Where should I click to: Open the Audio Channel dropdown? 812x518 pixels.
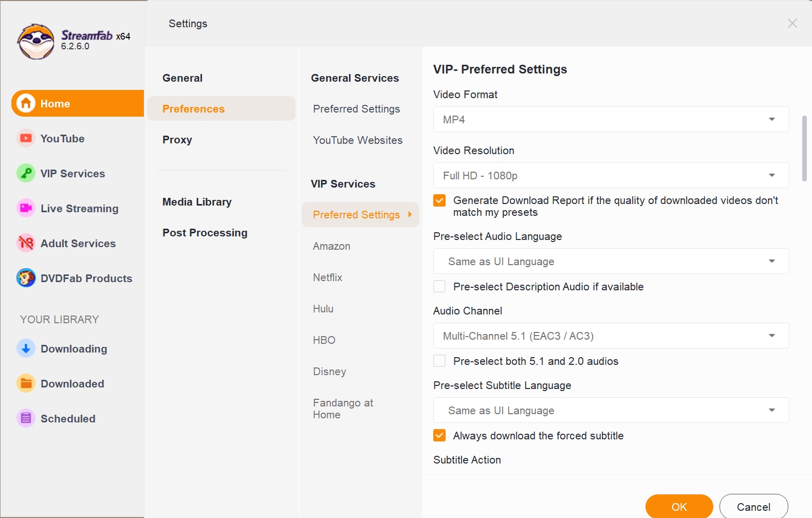click(611, 336)
